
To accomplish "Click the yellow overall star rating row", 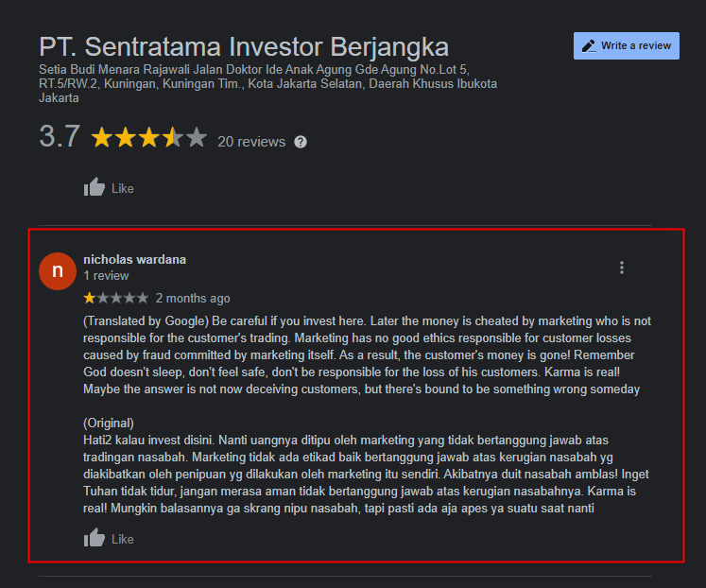I will (x=149, y=137).
